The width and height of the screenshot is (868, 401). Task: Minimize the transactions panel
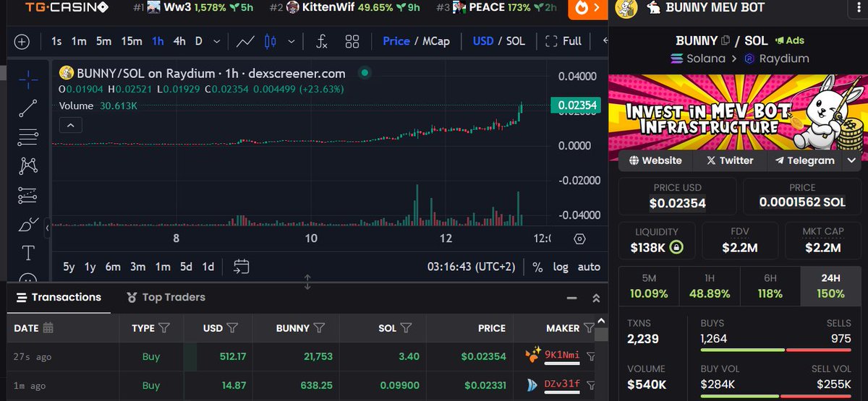click(572, 298)
